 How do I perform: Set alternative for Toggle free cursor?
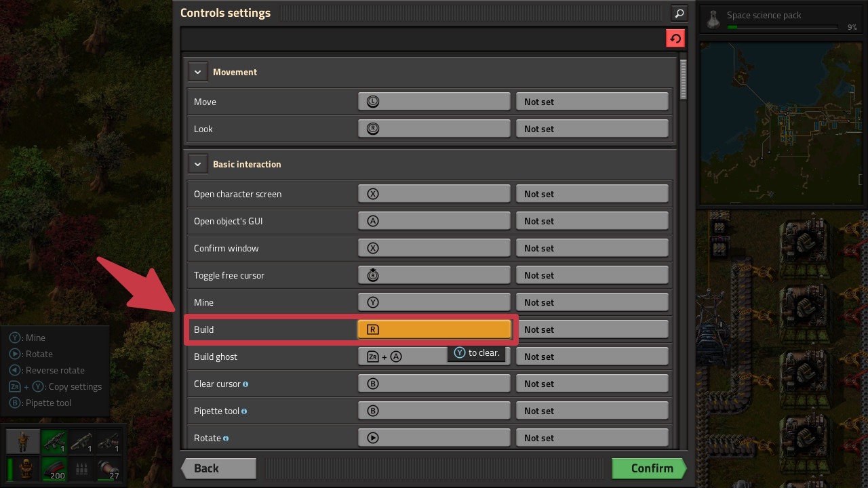point(592,275)
